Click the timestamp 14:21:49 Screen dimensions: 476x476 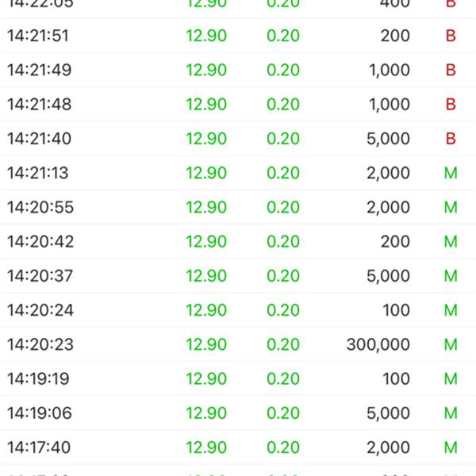(39, 70)
